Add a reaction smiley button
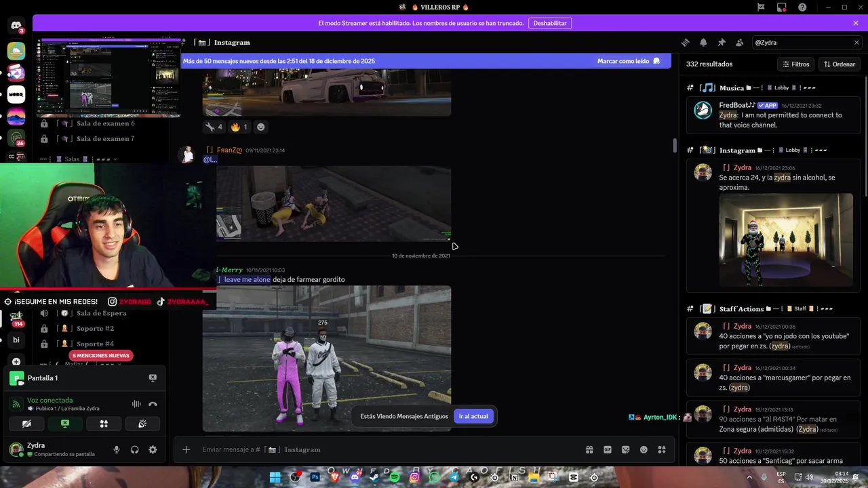 260,127
